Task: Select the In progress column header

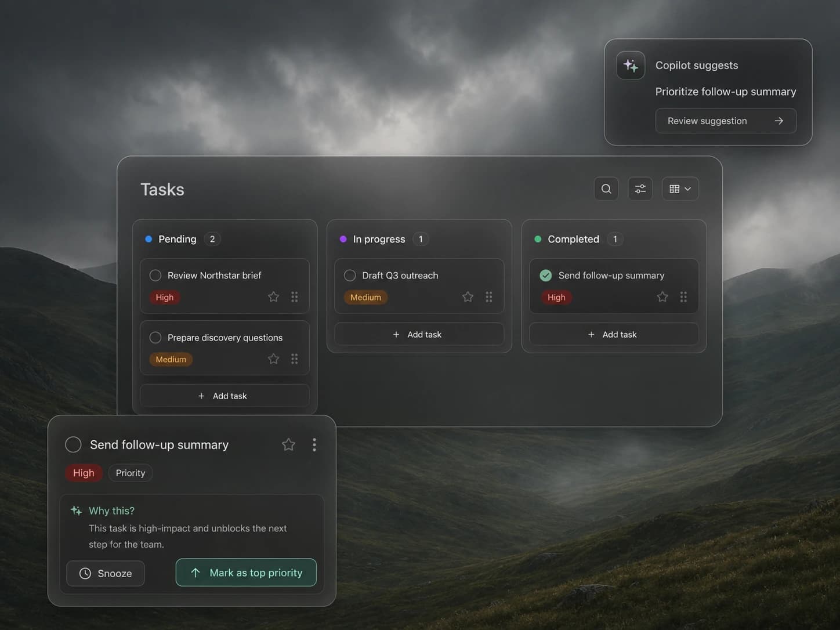Action: (379, 239)
